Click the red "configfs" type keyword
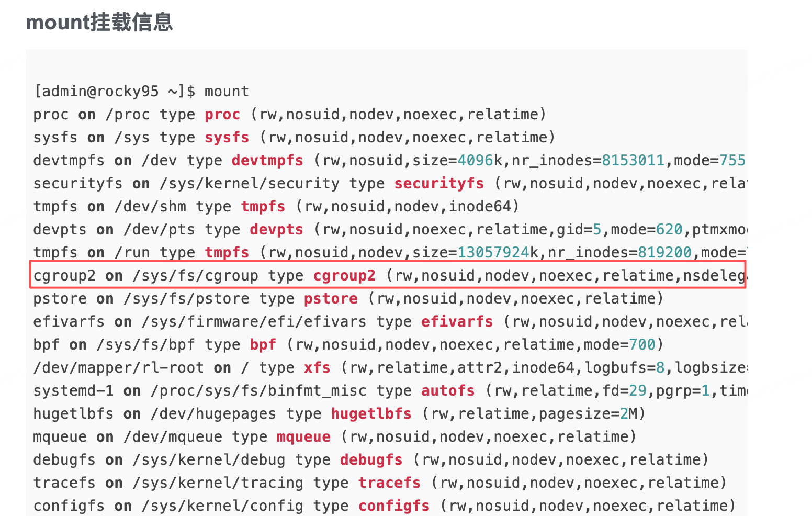The height and width of the screenshot is (516, 812). (393, 506)
